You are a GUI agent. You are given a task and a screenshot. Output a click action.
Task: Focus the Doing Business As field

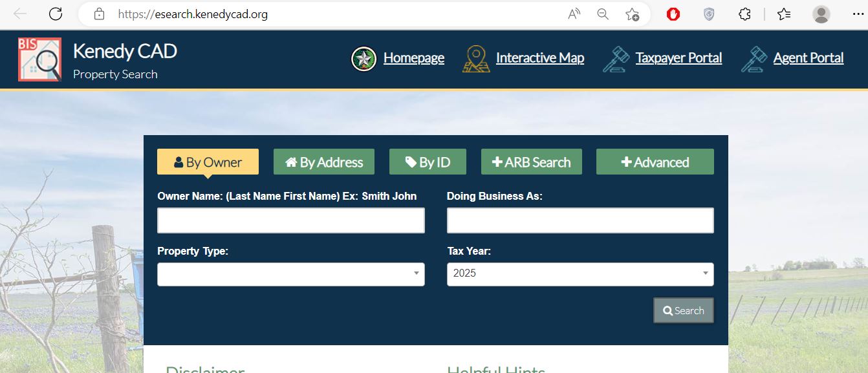point(580,220)
